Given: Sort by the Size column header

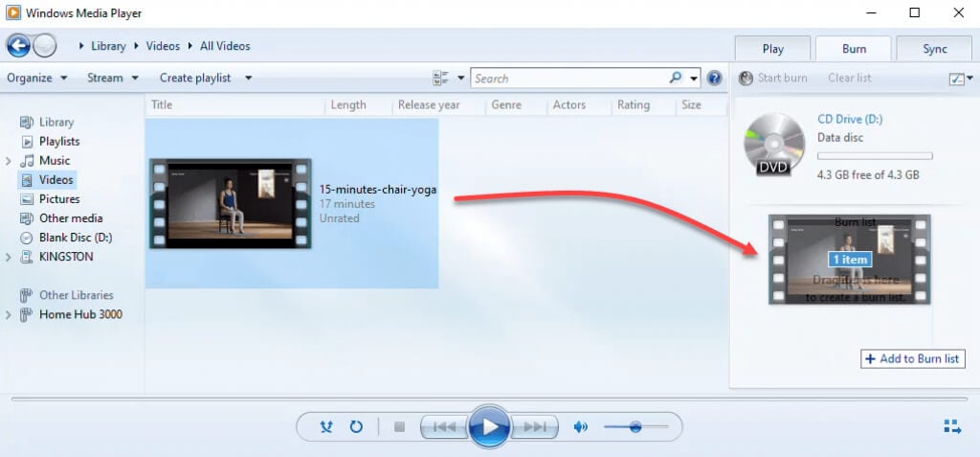Looking at the screenshot, I should (691, 105).
